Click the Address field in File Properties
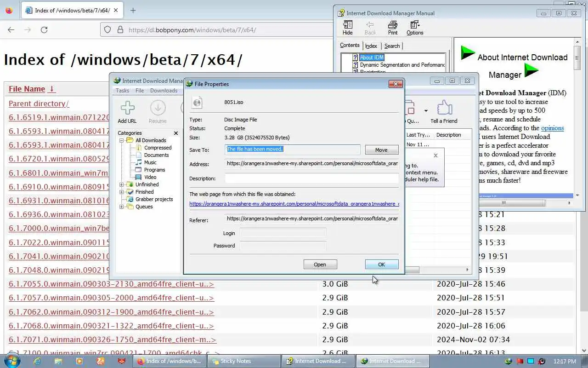This screenshot has height=368, width=588. (311, 164)
